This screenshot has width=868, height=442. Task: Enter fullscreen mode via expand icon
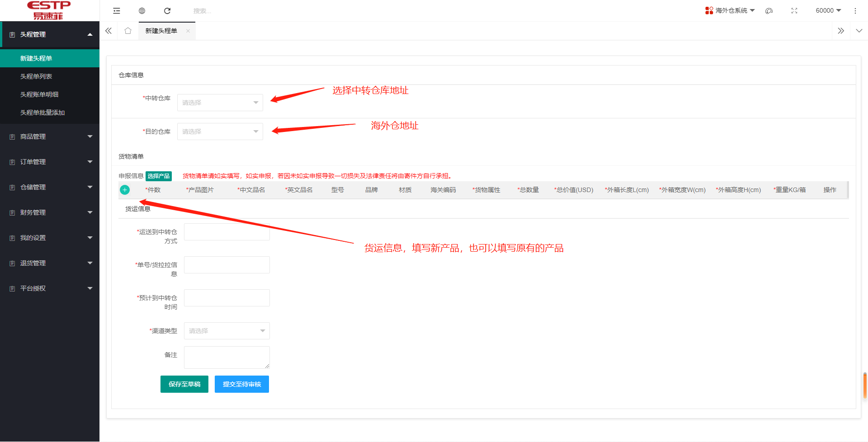click(x=794, y=10)
